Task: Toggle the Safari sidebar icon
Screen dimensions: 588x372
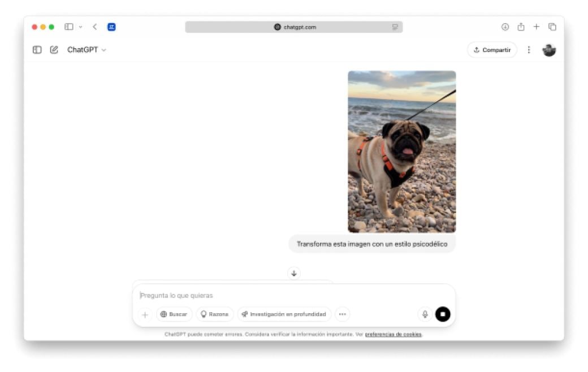Action: [x=68, y=27]
